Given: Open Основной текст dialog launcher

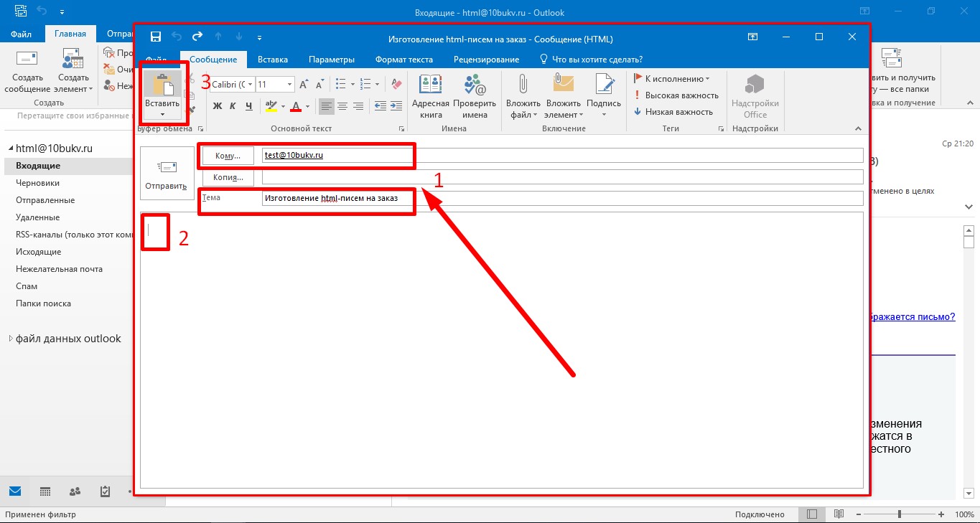Looking at the screenshot, I should [401, 129].
